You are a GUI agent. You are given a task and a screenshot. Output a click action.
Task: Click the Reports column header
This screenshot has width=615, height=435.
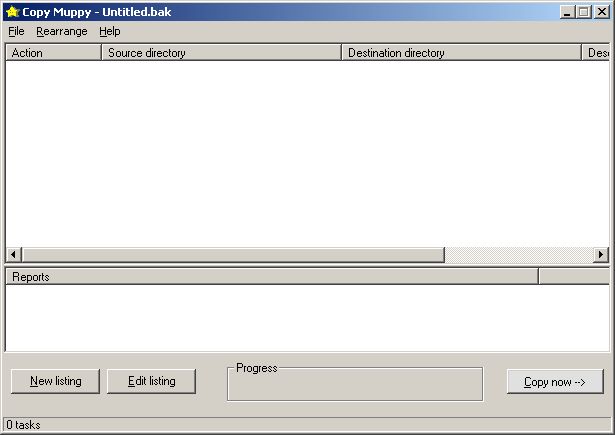pyautogui.click(x=272, y=277)
